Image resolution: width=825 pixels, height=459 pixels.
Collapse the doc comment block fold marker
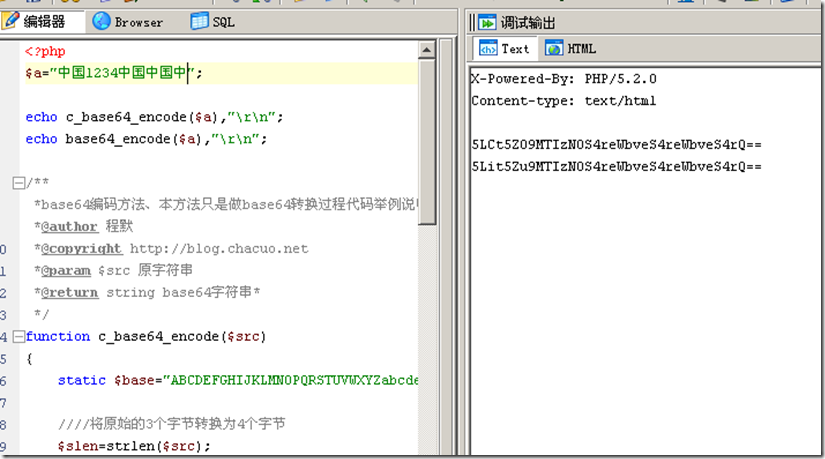17,183
